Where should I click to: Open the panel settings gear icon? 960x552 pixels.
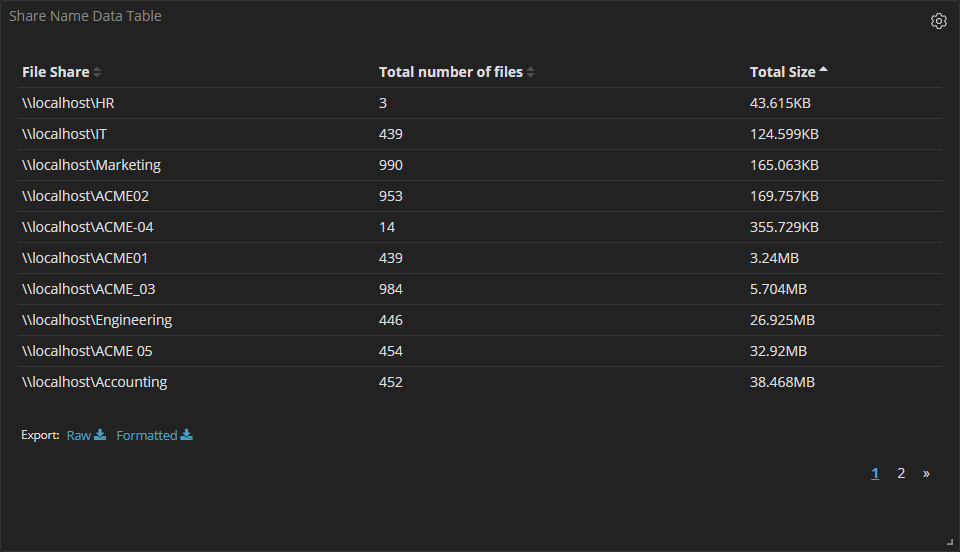[x=938, y=21]
